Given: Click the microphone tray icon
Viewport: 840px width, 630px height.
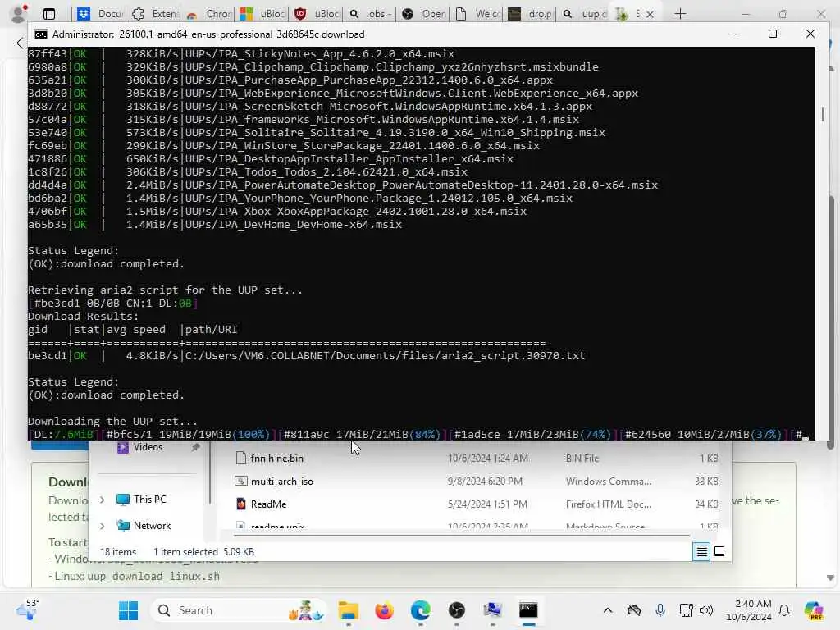Looking at the screenshot, I should click(660, 610).
